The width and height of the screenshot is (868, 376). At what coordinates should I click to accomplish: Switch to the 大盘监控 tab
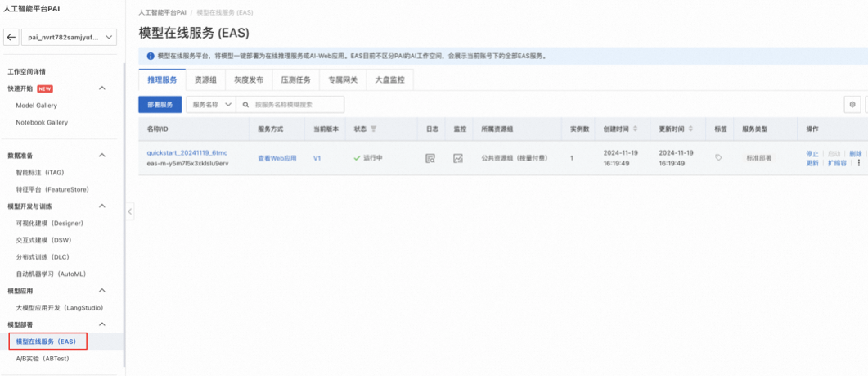(389, 79)
